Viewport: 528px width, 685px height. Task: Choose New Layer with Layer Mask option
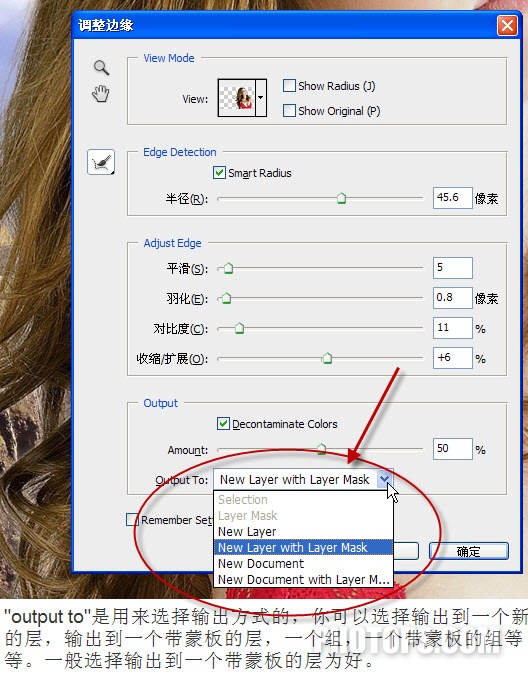coord(303,547)
